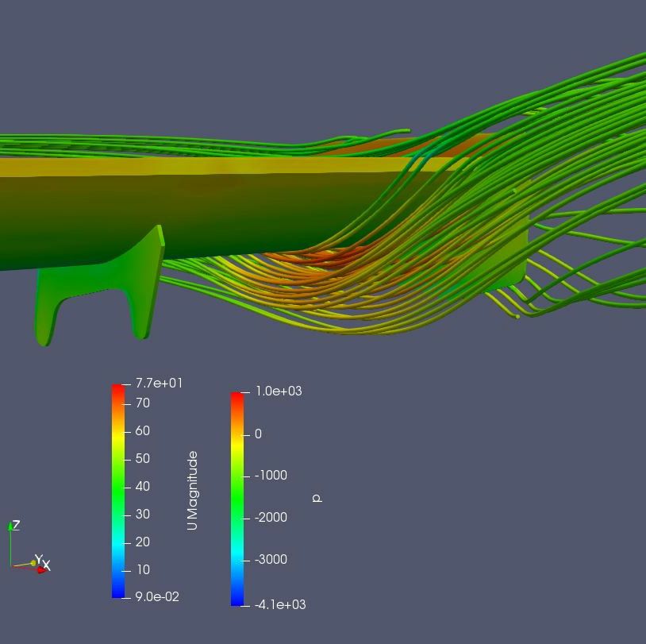Select the U Magnitude color legend bar
Screen dimensions: 646x644
tap(118, 491)
